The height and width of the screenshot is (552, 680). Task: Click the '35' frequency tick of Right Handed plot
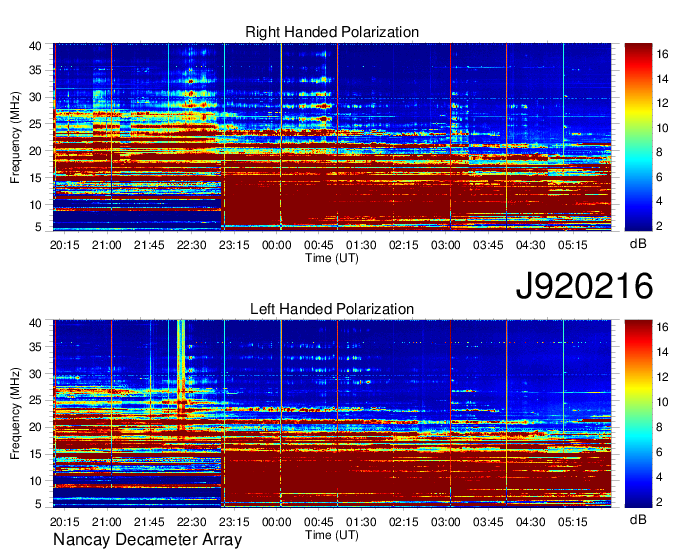pyautogui.click(x=35, y=70)
